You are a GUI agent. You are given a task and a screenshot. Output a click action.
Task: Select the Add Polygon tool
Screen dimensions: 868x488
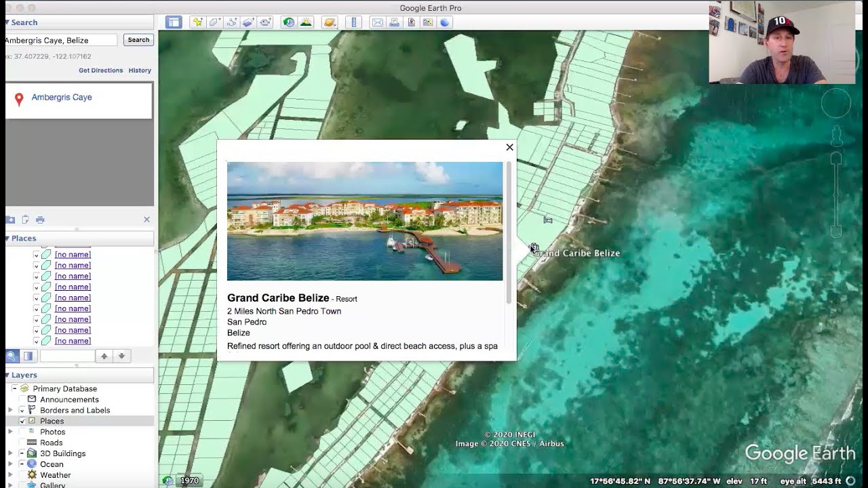pos(214,22)
